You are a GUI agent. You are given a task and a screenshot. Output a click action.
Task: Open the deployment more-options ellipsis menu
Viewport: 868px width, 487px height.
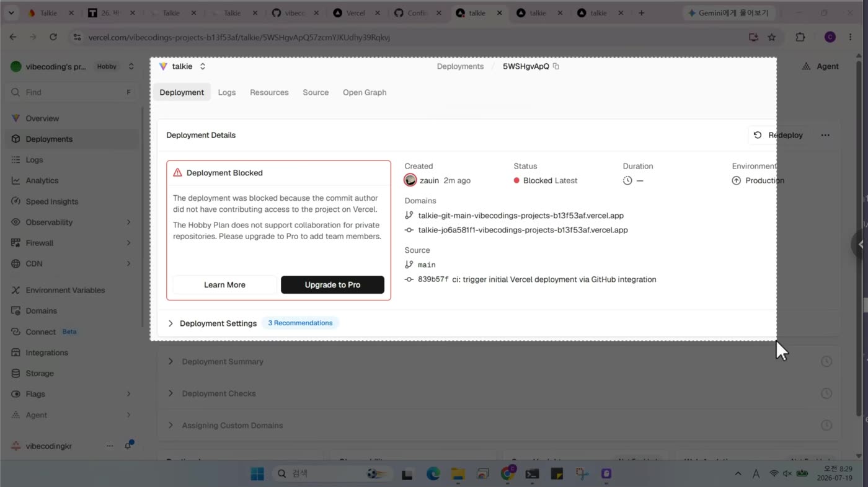[x=825, y=135]
